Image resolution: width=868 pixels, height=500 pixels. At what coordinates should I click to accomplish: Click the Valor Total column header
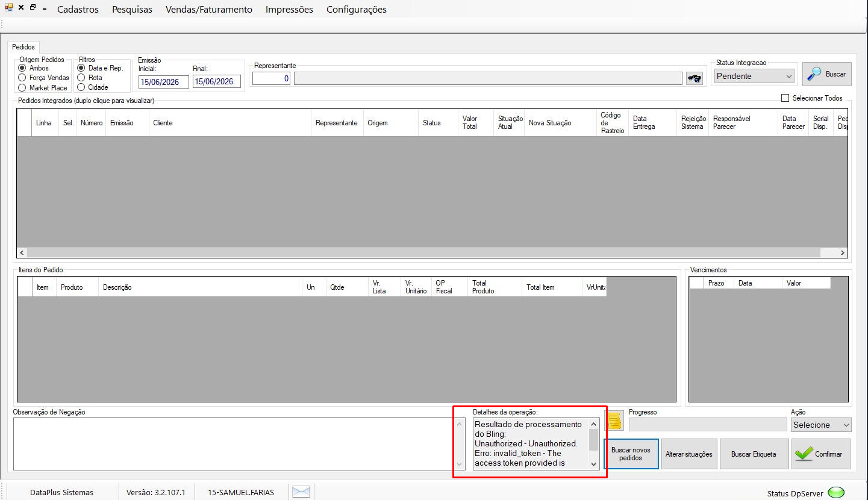[476, 123]
